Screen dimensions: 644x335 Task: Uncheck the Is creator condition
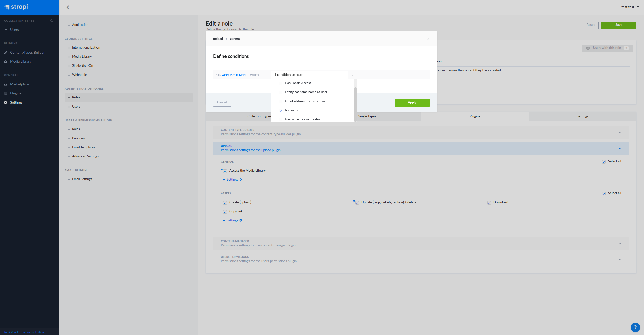pos(280,110)
